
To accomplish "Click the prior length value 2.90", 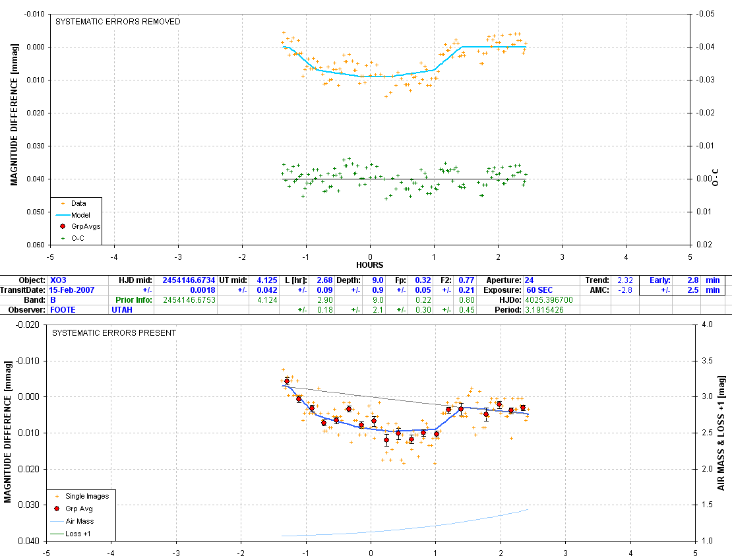I will coord(325,300).
